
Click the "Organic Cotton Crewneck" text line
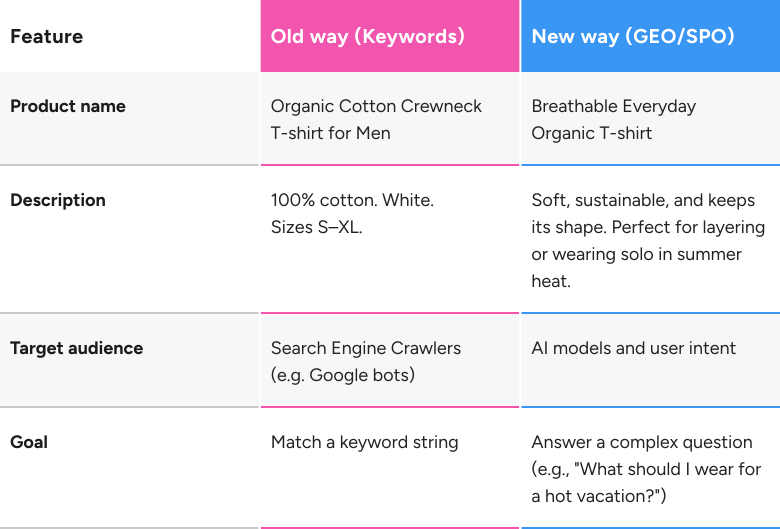pyautogui.click(x=376, y=106)
